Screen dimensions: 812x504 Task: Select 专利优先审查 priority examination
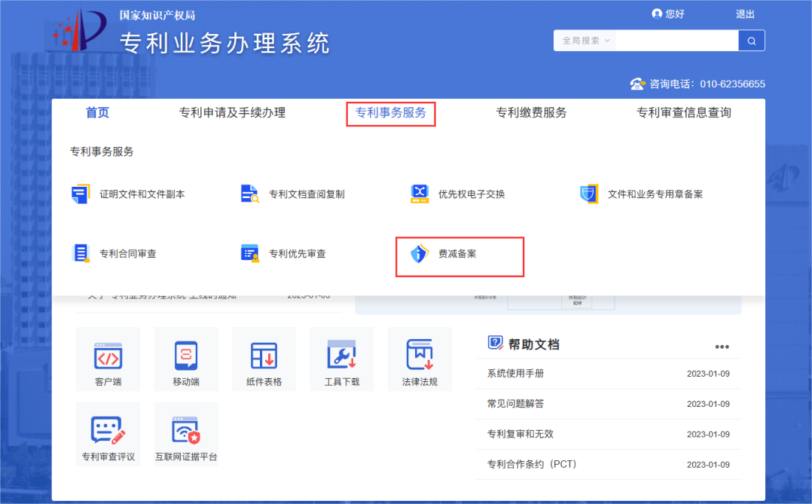pyautogui.click(x=297, y=254)
